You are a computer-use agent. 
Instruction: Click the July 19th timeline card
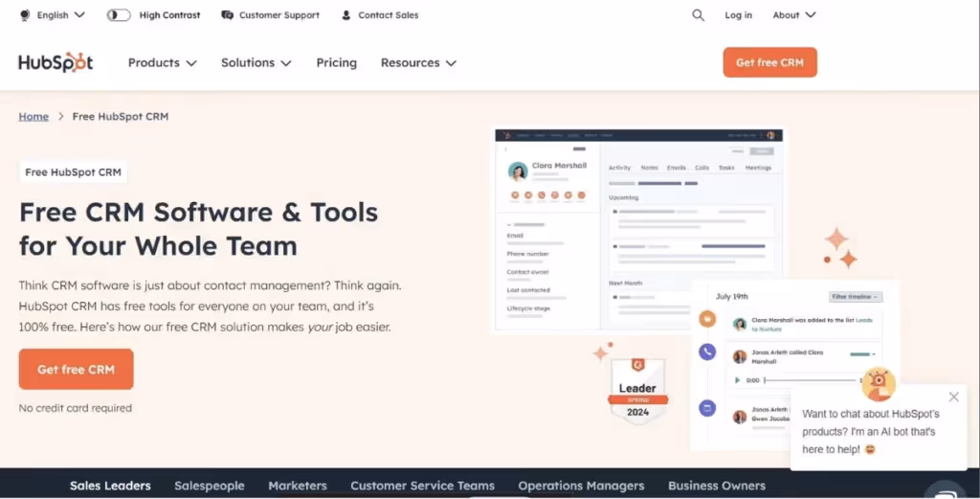tap(794, 365)
